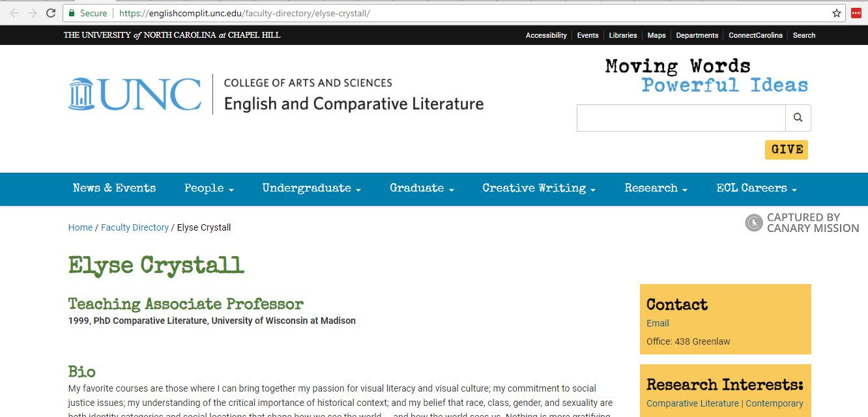Reload the page
Image resolution: width=868 pixels, height=417 pixels.
(x=50, y=12)
